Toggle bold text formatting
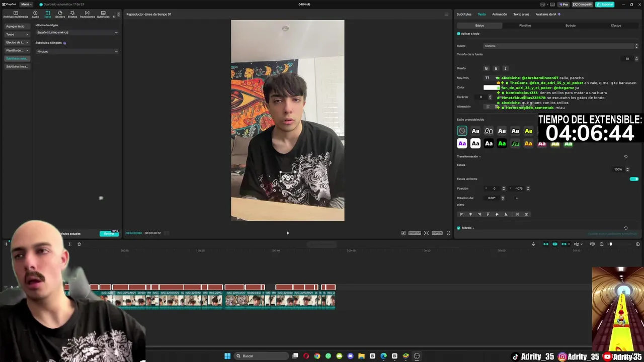 point(486,68)
